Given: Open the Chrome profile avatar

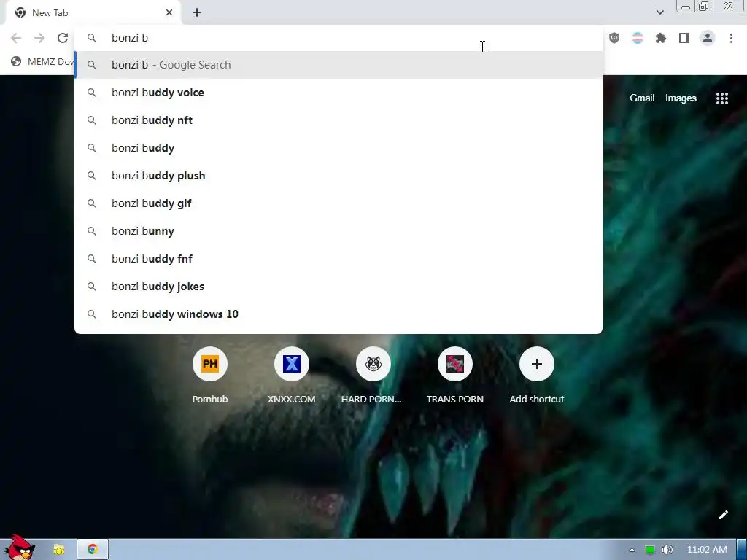Looking at the screenshot, I should (x=708, y=38).
